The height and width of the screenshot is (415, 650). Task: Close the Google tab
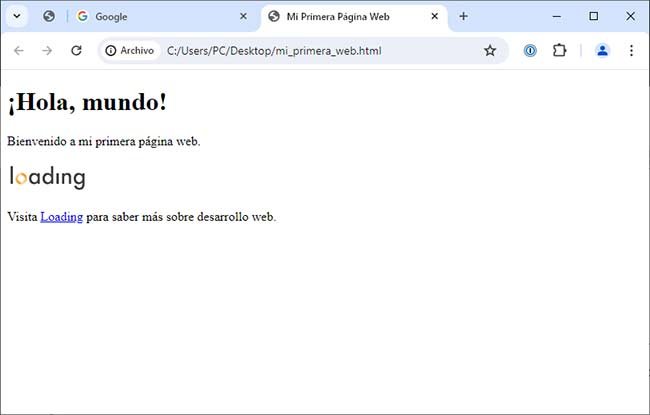point(243,16)
